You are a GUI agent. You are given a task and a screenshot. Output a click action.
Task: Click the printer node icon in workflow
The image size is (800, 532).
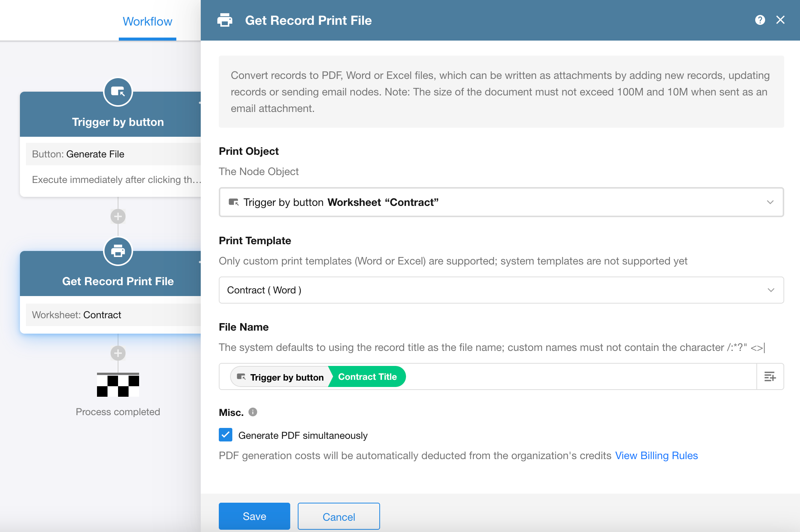pos(118,251)
